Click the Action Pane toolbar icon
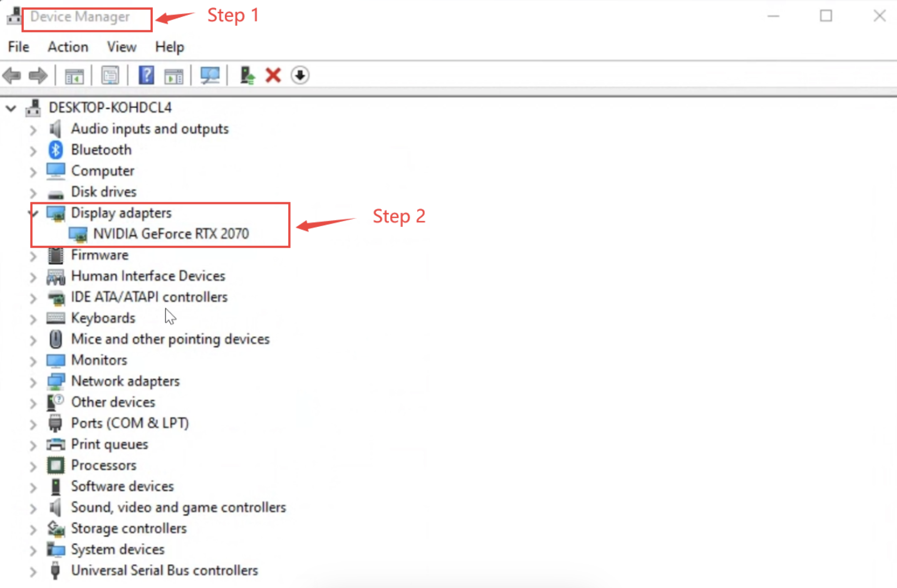This screenshot has width=897, height=588. tap(174, 76)
